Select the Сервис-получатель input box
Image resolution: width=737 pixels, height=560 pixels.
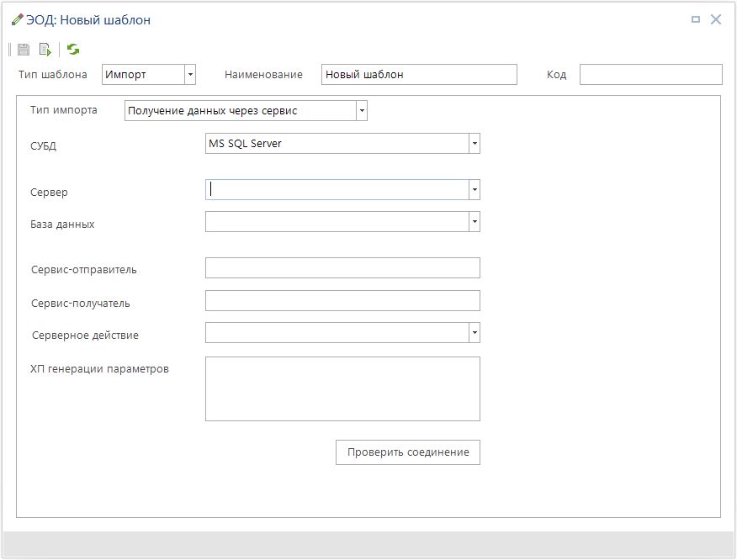coord(342,301)
